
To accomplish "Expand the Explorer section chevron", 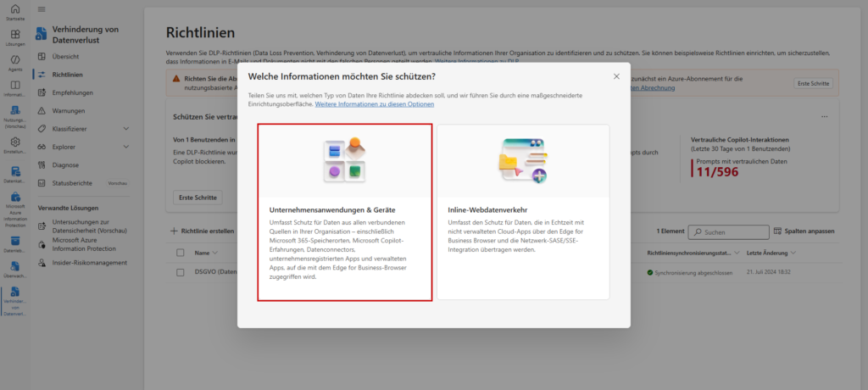I will pos(126,147).
